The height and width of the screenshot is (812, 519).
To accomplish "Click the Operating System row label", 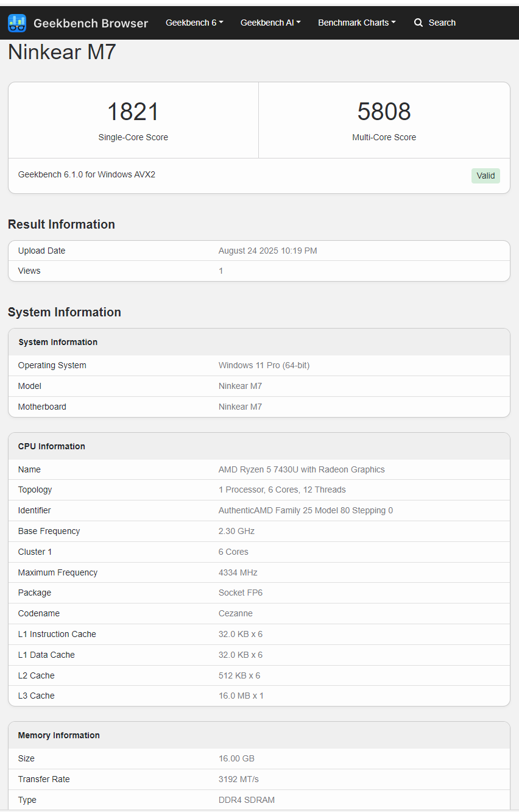I will [x=52, y=365].
